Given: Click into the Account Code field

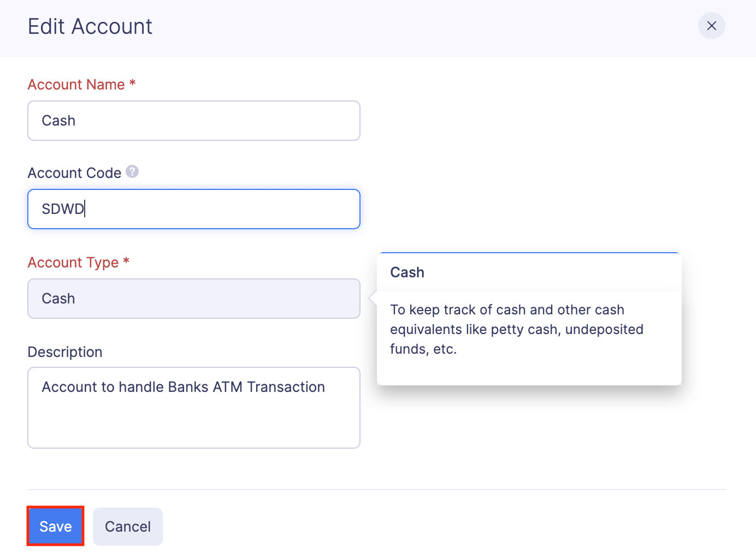Looking at the screenshot, I should pos(194,209).
